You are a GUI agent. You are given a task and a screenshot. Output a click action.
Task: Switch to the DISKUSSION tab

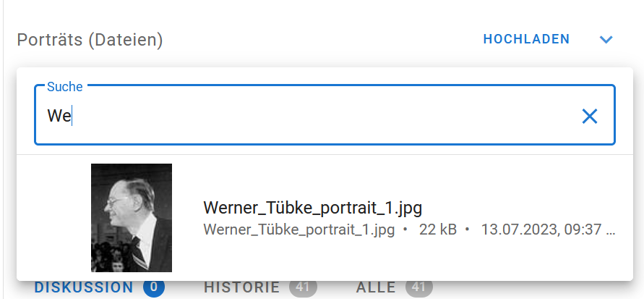pos(84,287)
